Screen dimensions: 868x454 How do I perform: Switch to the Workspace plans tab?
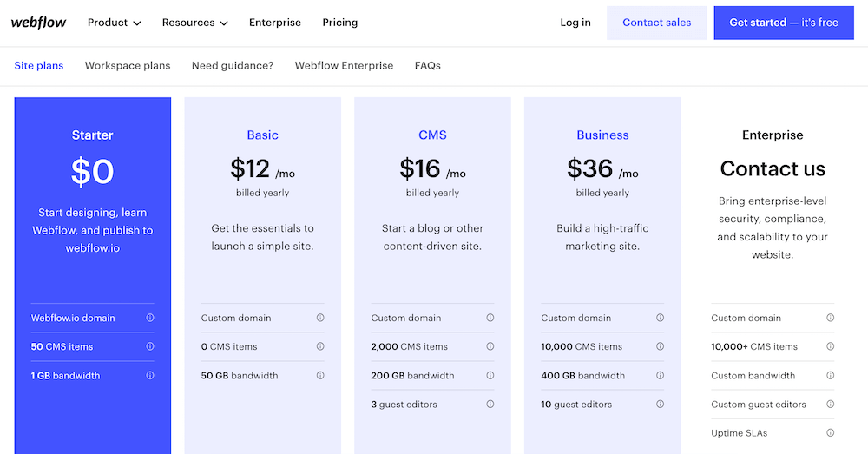(128, 66)
